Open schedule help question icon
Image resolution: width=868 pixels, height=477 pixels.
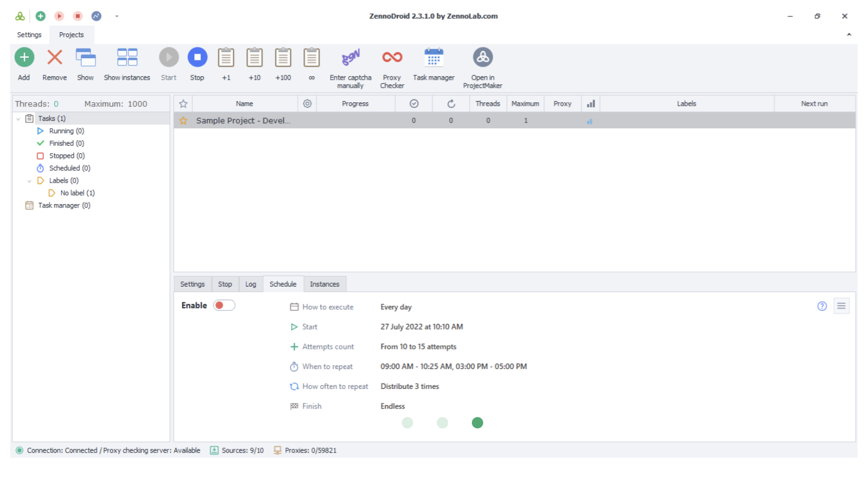point(822,306)
